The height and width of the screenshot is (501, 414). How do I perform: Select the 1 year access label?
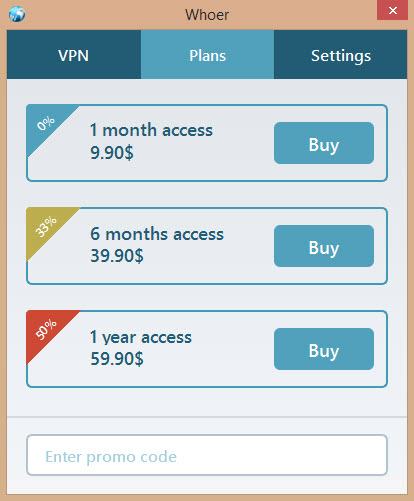141,337
